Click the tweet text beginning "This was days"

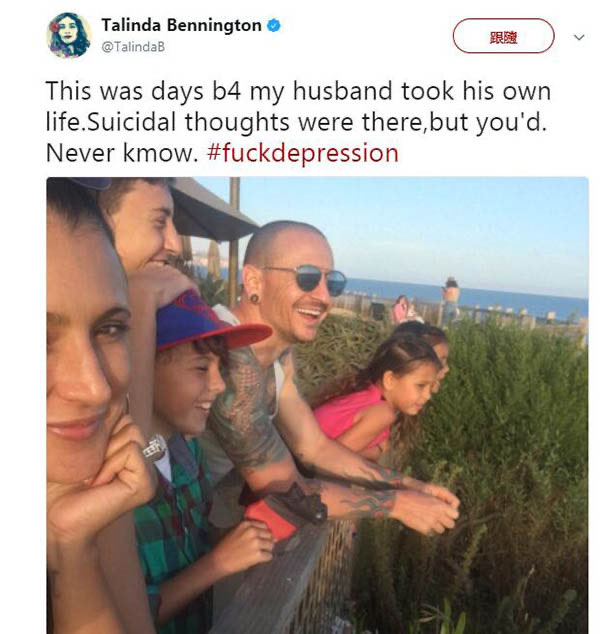[x=298, y=121]
